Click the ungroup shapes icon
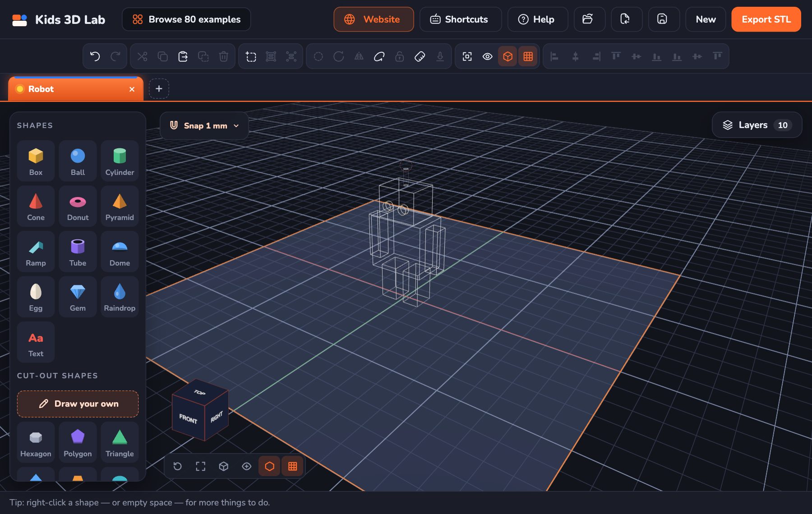 click(x=291, y=56)
